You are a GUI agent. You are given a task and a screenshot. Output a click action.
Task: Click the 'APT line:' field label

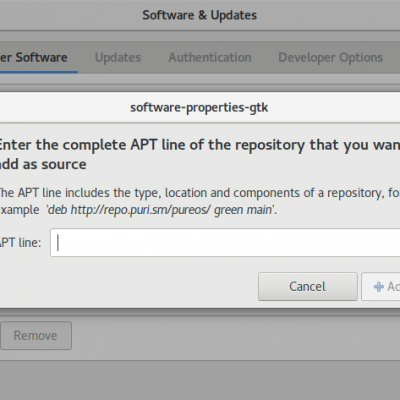point(20,242)
